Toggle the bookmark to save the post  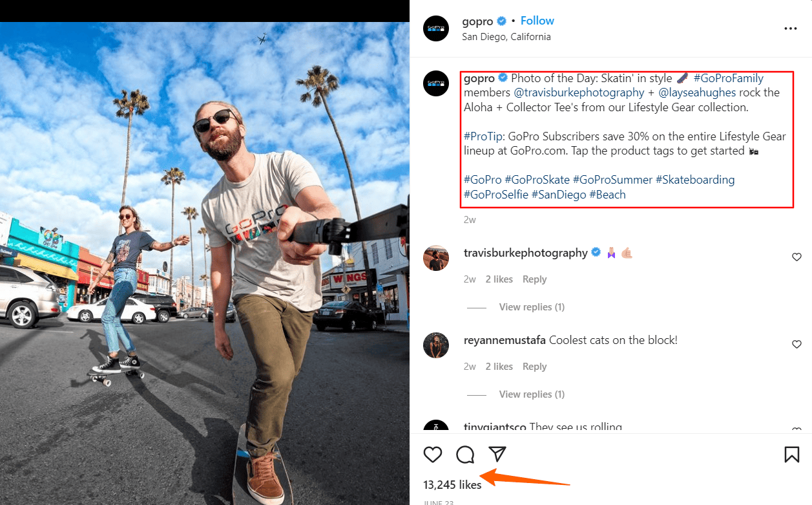click(x=792, y=455)
